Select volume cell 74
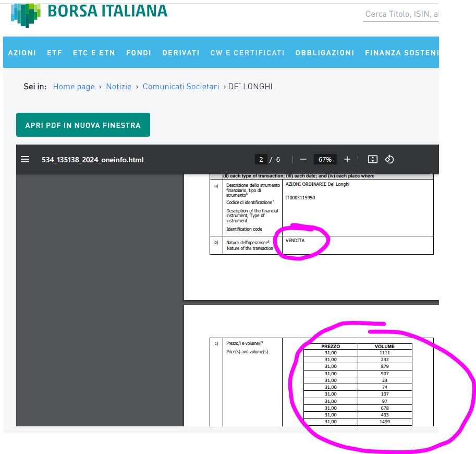This screenshot has width=476, height=454. click(385, 387)
